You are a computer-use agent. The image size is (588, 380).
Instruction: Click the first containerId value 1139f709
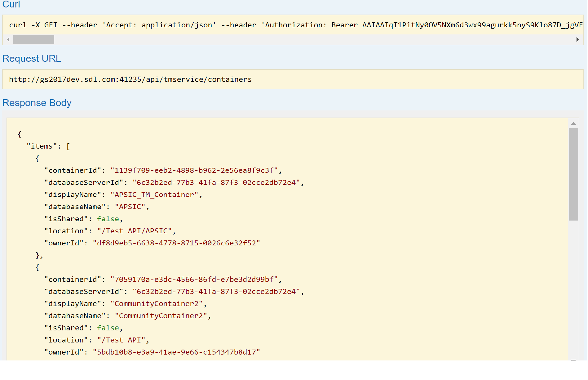pos(194,170)
